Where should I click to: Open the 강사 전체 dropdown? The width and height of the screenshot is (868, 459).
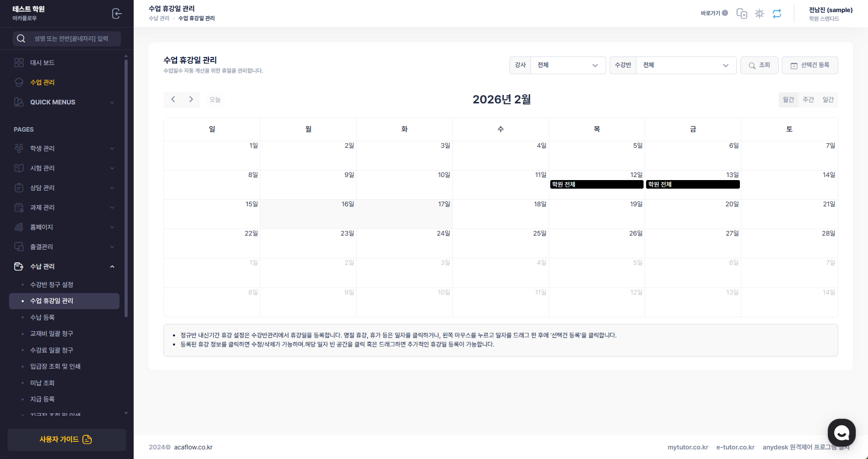567,65
